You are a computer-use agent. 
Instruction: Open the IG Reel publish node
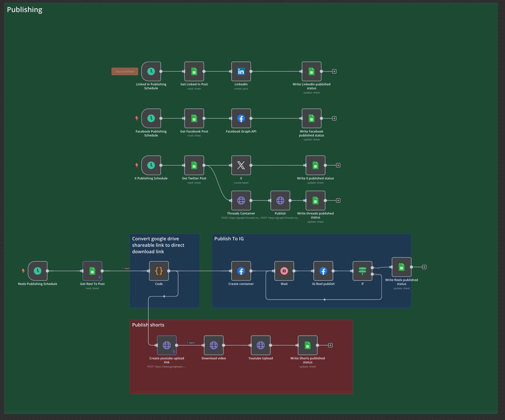[x=323, y=271]
